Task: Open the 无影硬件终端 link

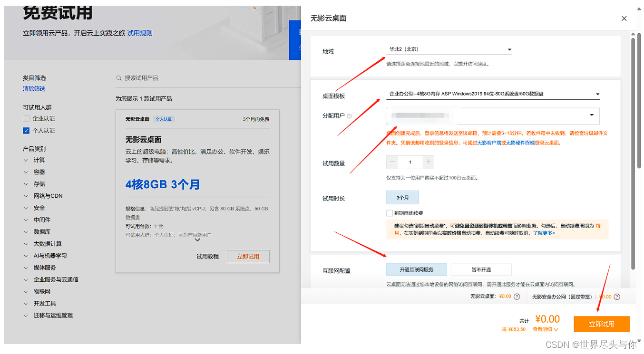Action: tap(520, 143)
